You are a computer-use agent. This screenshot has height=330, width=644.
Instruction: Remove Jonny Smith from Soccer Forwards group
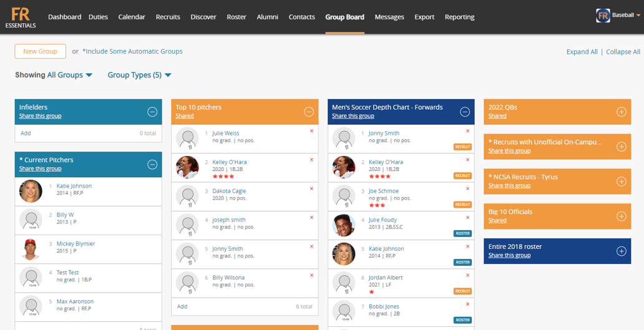click(467, 131)
